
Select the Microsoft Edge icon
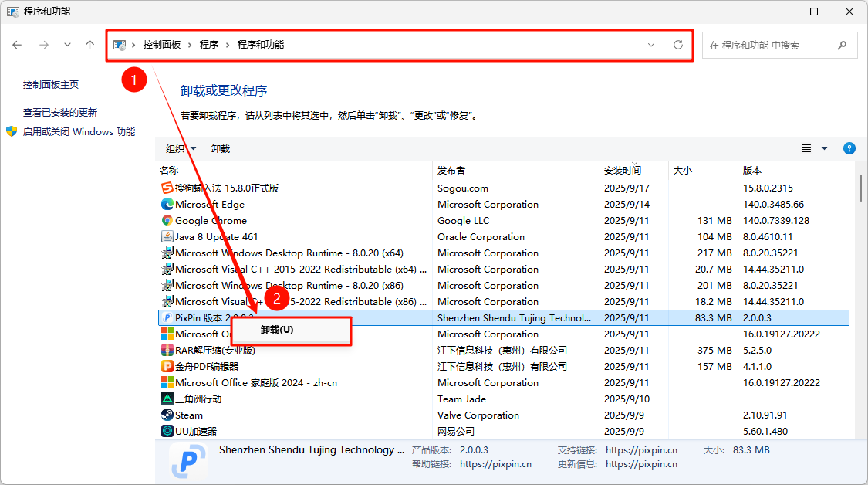[167, 204]
